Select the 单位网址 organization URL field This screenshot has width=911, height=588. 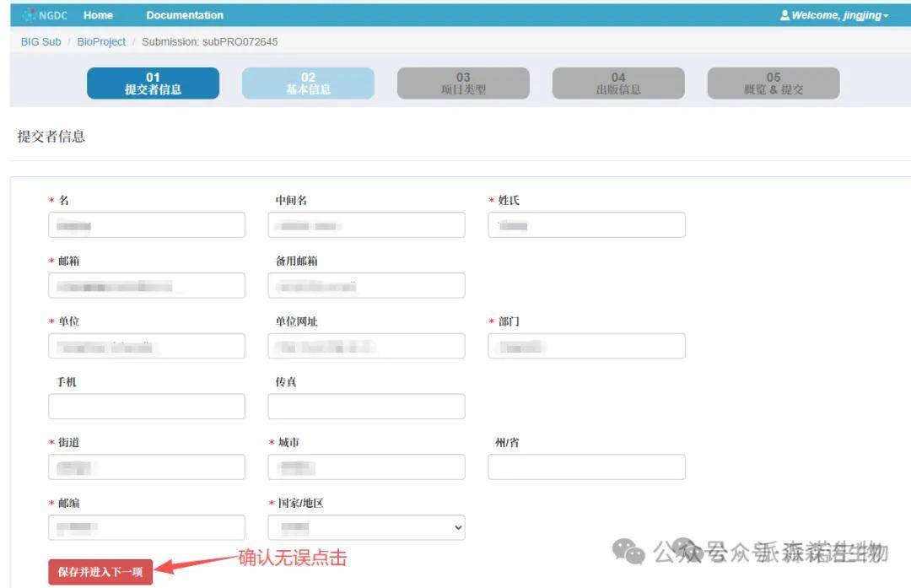click(x=366, y=346)
